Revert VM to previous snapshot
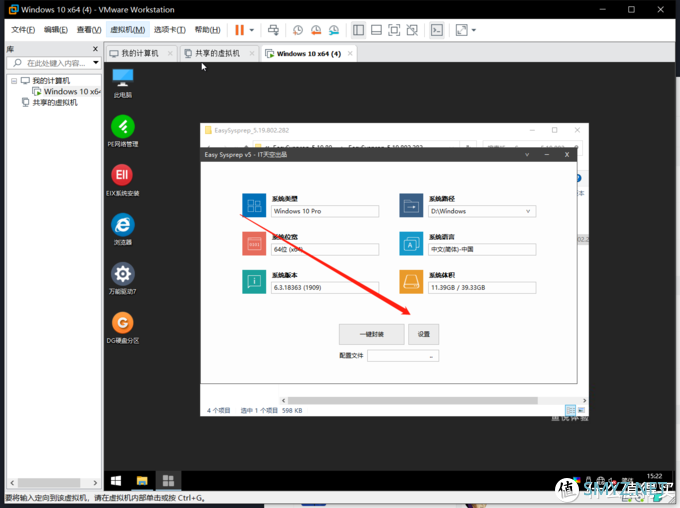680x508 pixels. point(316,30)
